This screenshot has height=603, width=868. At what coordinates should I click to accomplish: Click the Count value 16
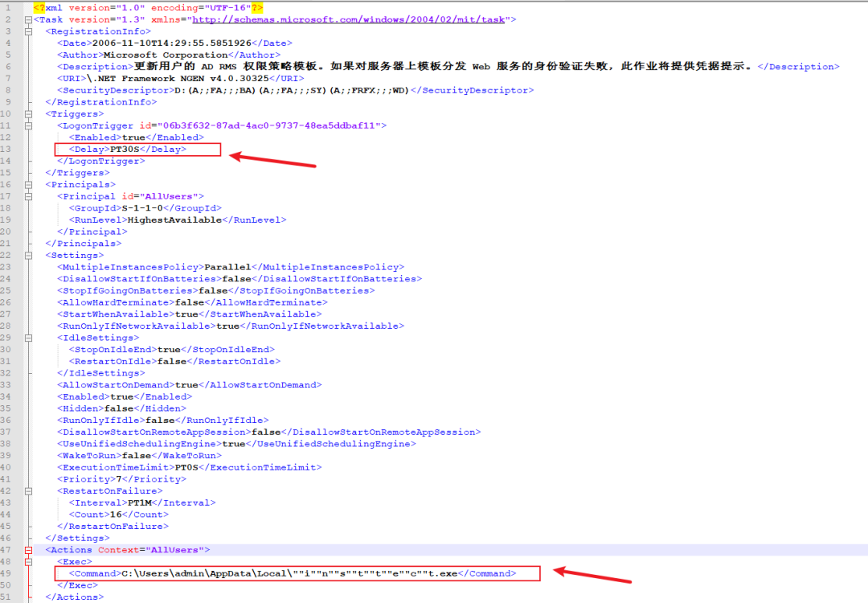[x=116, y=515]
